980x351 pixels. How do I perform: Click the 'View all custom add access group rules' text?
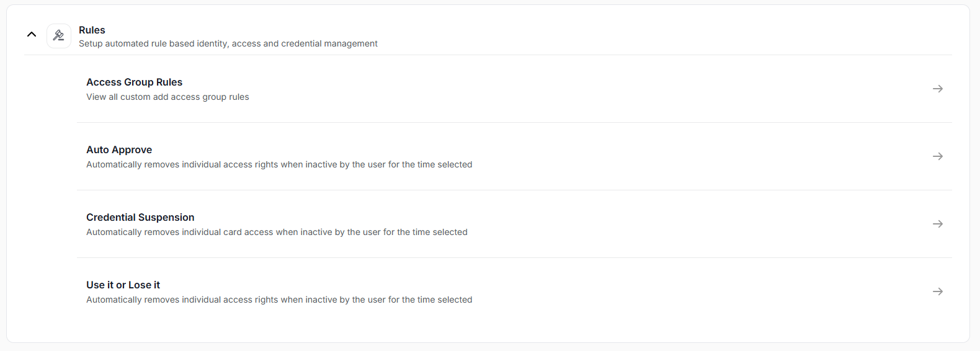[167, 97]
